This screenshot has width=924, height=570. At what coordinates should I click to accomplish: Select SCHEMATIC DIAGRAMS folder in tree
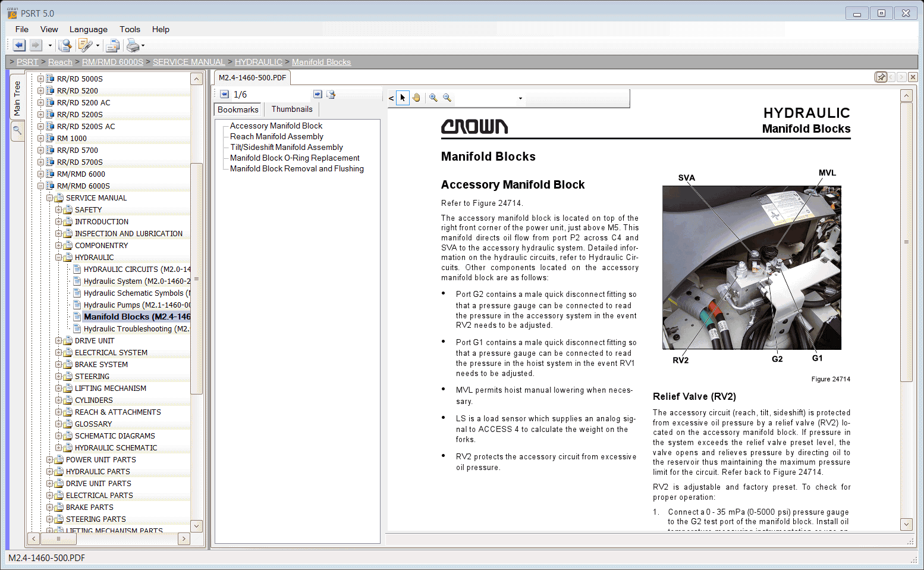[x=115, y=436]
